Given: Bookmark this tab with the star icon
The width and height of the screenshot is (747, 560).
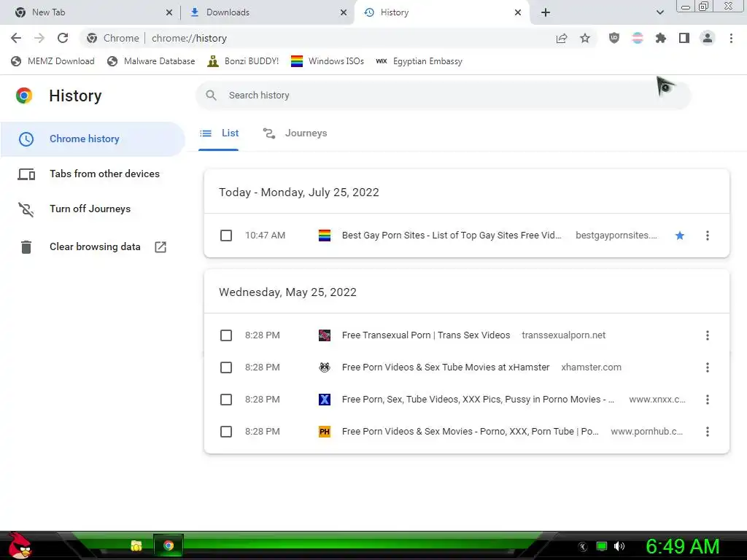Looking at the screenshot, I should click(x=585, y=38).
